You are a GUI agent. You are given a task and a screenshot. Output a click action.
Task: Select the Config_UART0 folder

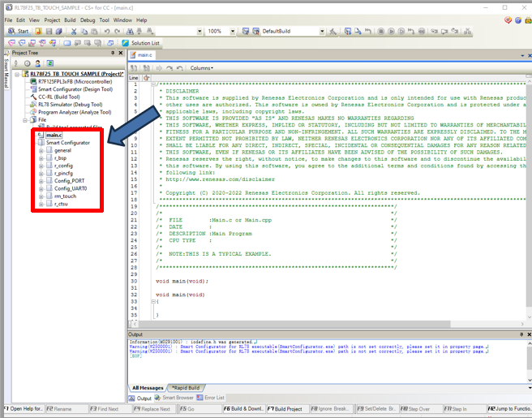tap(71, 188)
